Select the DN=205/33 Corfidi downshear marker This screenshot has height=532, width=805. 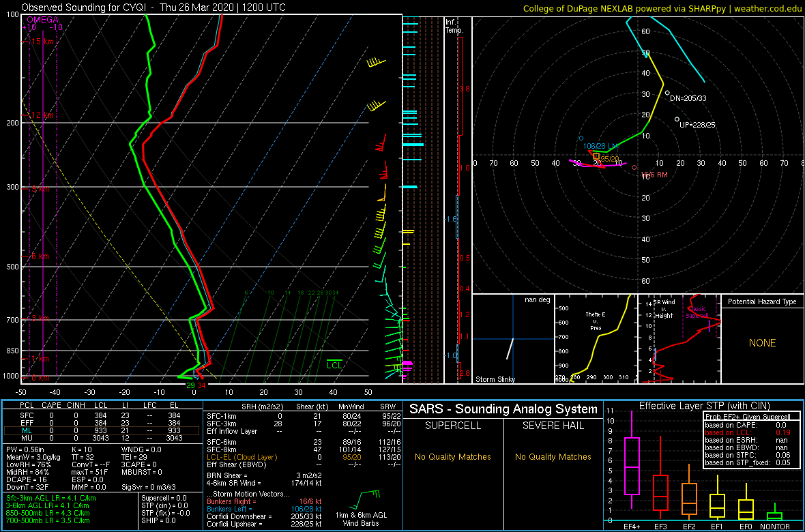click(x=667, y=93)
